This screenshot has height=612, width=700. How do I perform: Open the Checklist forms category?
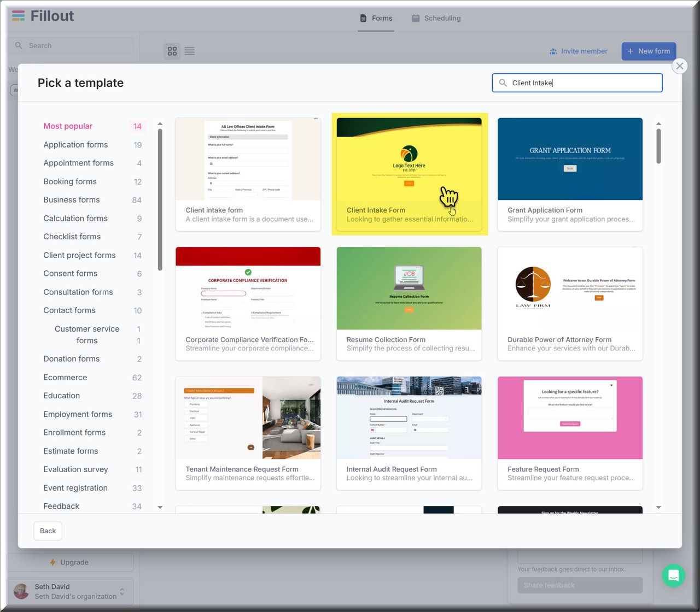[x=92, y=237]
